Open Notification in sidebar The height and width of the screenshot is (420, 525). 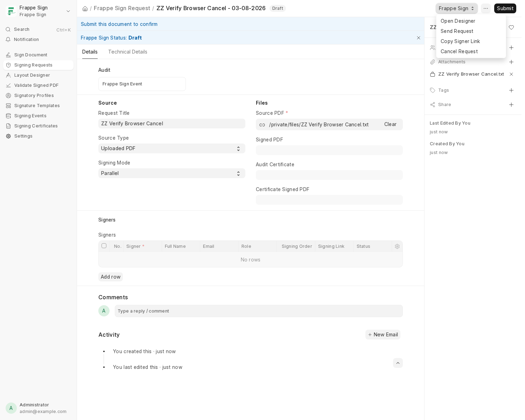pyautogui.click(x=38, y=40)
